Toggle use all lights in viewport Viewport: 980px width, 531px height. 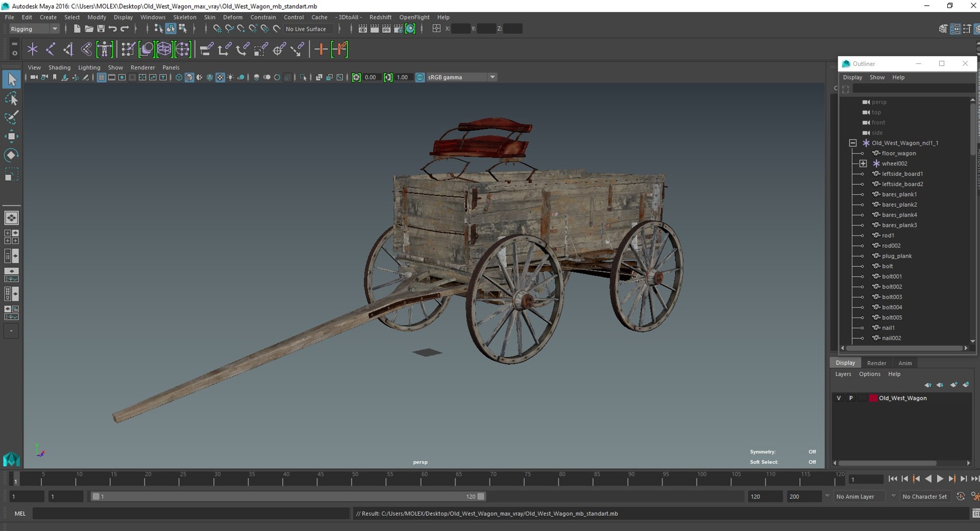coord(231,78)
